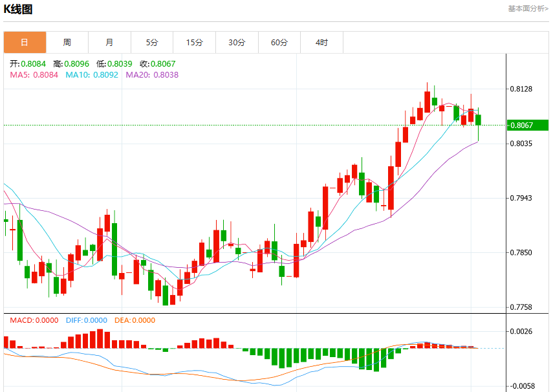The width and height of the screenshot is (553, 392).
Task: Open the 4时 interval tab
Action: [x=321, y=42]
